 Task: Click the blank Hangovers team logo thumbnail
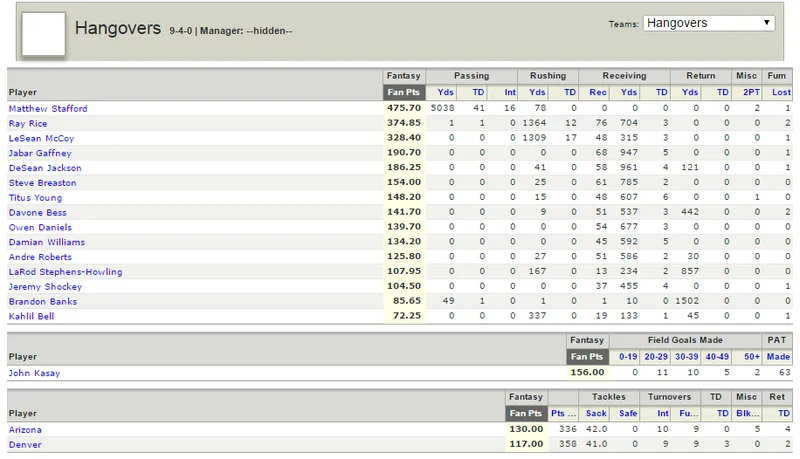pyautogui.click(x=43, y=34)
